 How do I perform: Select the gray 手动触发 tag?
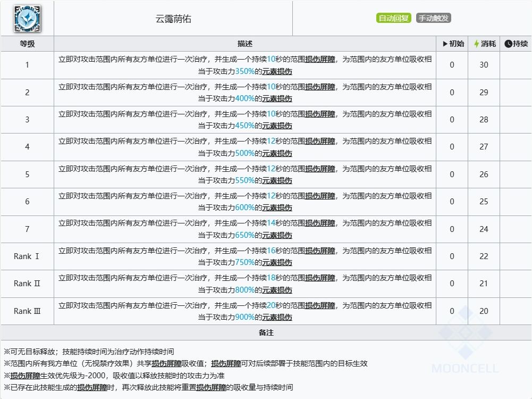[433, 18]
